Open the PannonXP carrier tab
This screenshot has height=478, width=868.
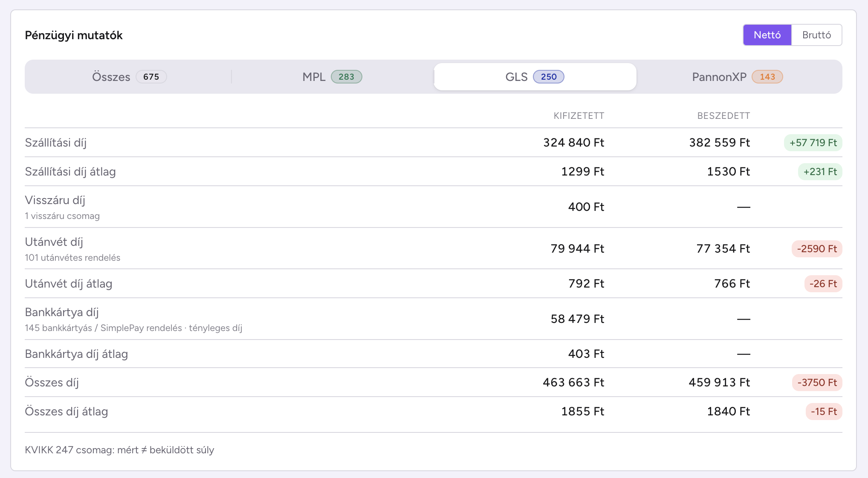(738, 77)
